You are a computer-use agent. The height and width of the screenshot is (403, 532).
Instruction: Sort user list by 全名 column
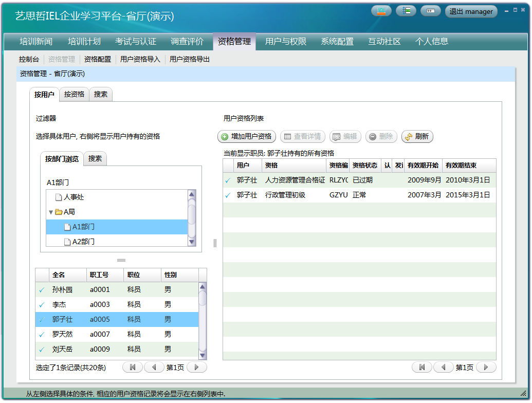(x=67, y=275)
